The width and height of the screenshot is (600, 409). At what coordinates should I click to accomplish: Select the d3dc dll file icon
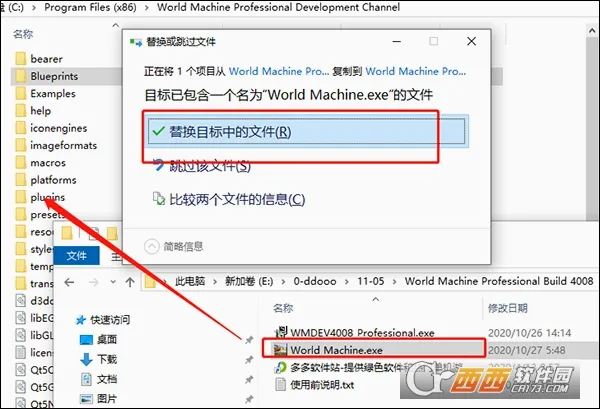tap(21, 300)
